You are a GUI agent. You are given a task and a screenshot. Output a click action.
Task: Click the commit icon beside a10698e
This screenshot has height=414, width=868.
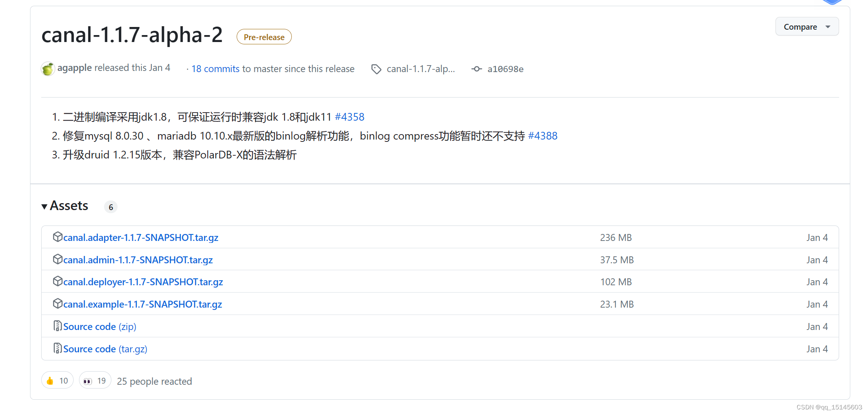[x=477, y=69]
